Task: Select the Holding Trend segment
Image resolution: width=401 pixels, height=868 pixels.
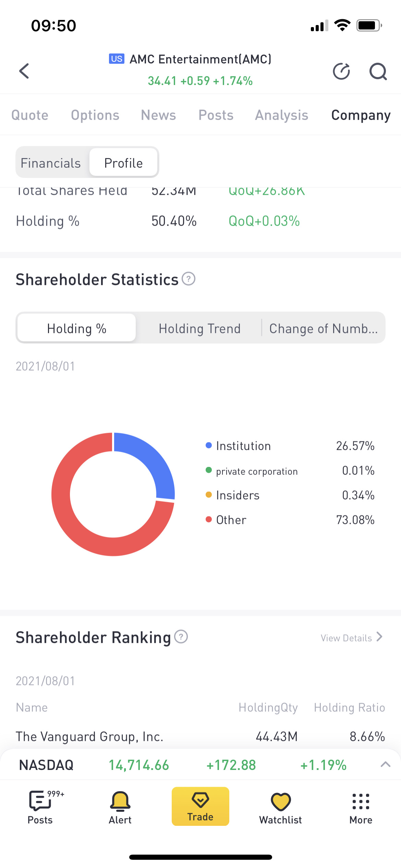Action: coord(199,328)
